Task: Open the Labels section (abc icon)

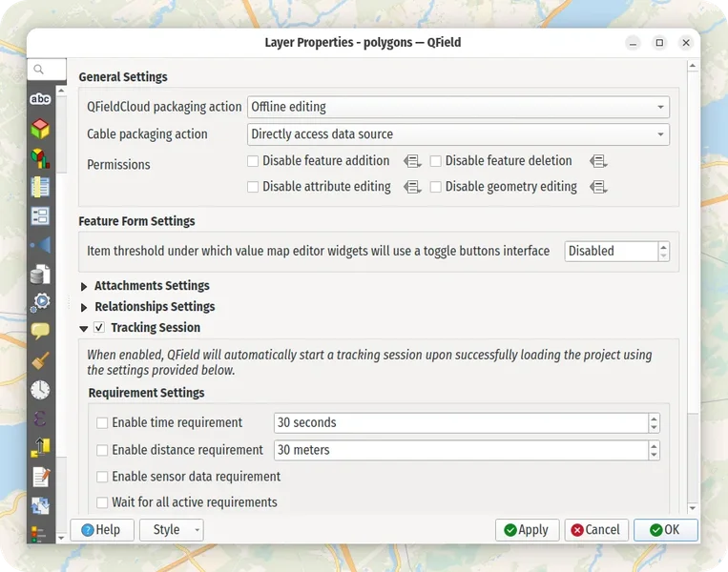Action: [40, 99]
